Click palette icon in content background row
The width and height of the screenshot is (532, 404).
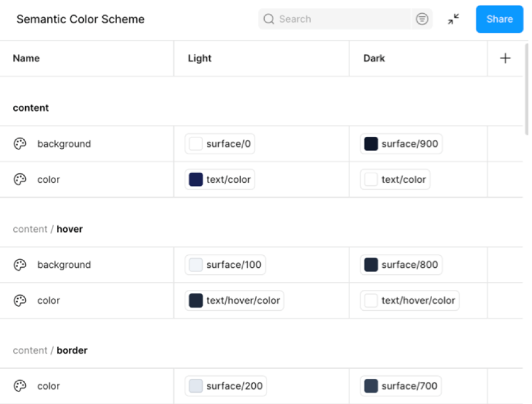(20, 144)
